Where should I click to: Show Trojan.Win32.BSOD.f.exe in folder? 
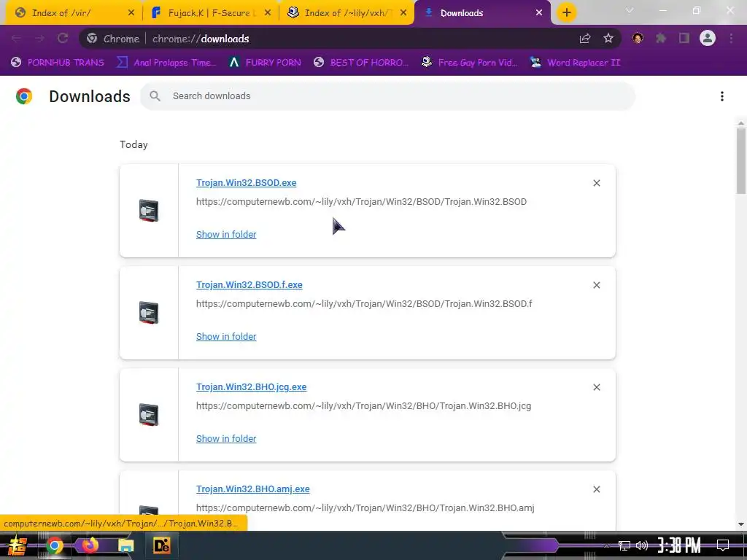(226, 337)
